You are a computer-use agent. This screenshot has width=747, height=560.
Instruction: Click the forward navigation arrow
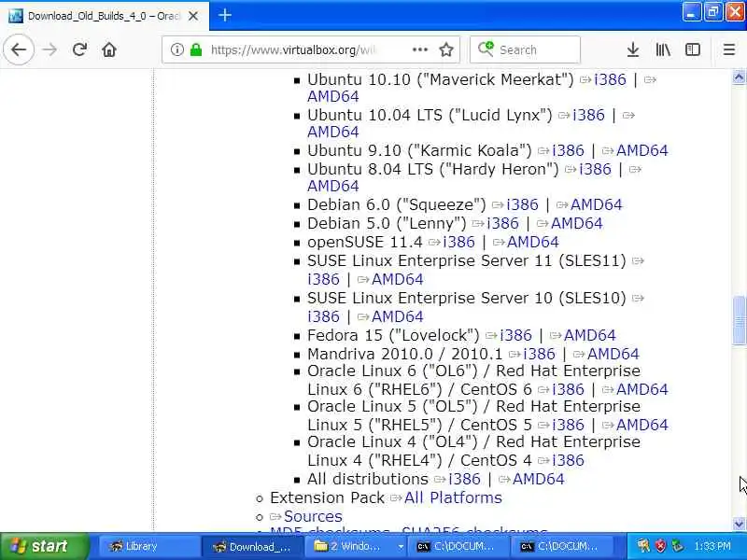click(x=49, y=49)
